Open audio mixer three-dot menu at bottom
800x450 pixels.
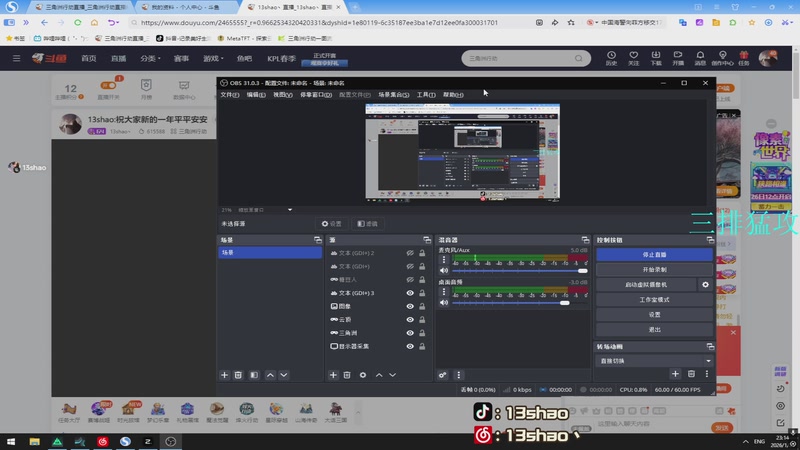click(458, 375)
